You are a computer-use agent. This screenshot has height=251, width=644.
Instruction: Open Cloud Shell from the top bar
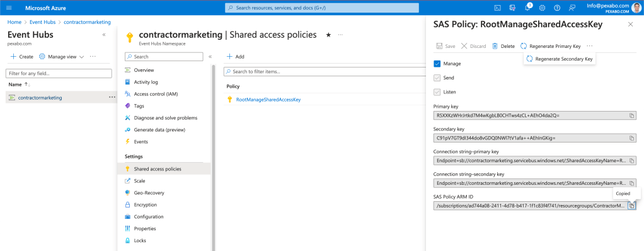[497, 8]
